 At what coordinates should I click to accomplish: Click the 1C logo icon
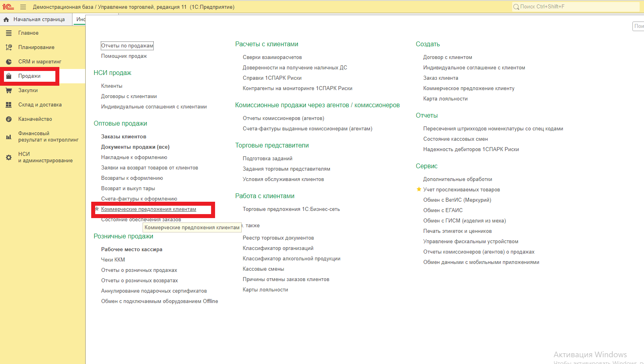pos(8,7)
